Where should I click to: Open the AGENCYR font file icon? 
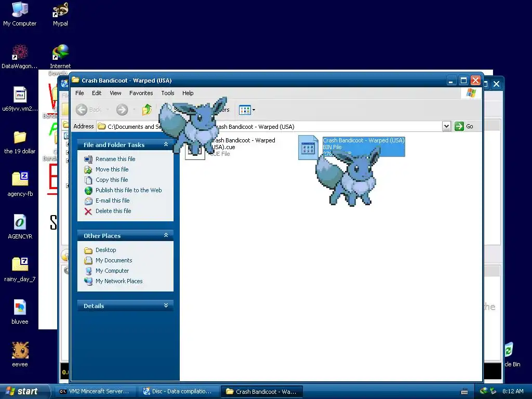click(20, 222)
